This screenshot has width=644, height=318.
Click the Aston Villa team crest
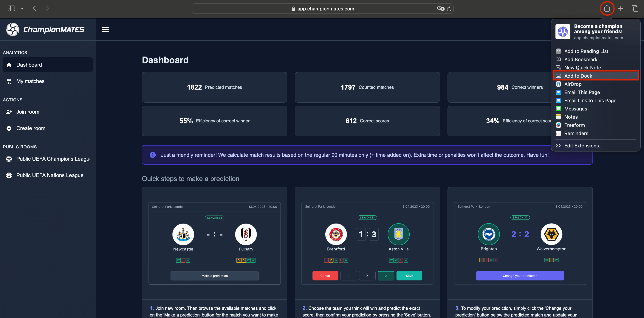pos(399,234)
